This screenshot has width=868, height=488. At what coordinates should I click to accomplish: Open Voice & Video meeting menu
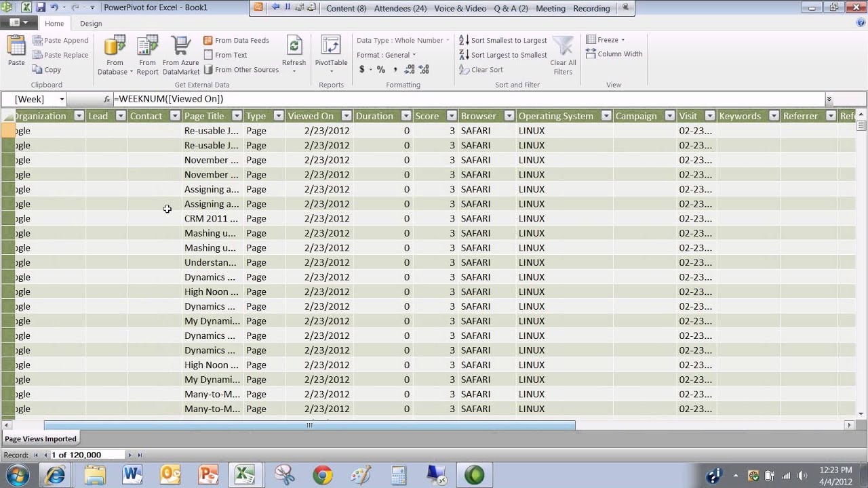coord(460,9)
